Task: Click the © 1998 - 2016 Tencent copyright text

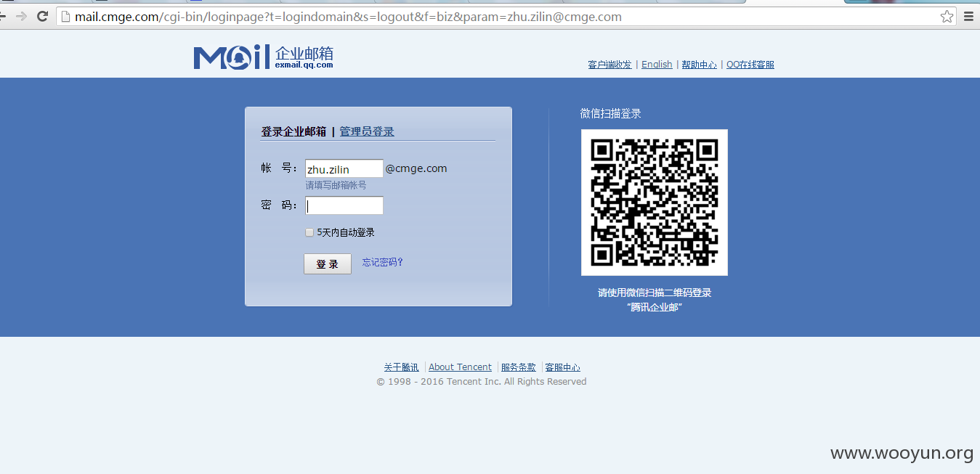Action: [482, 382]
